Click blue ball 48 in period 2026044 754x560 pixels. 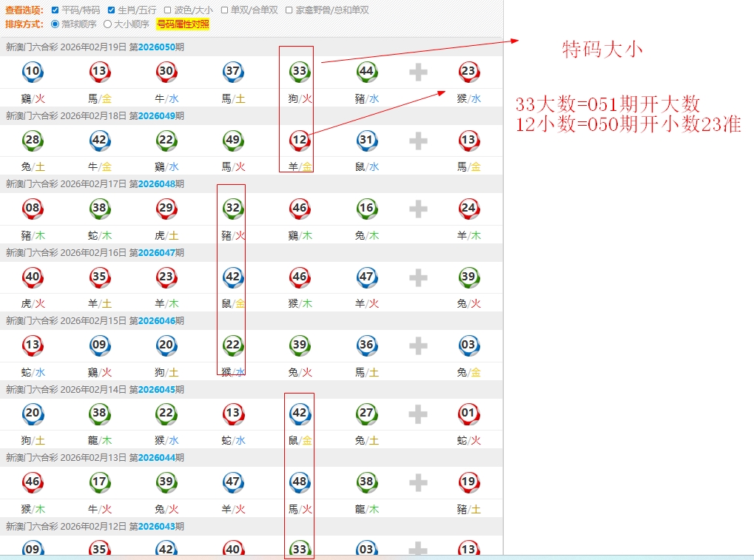pos(300,482)
